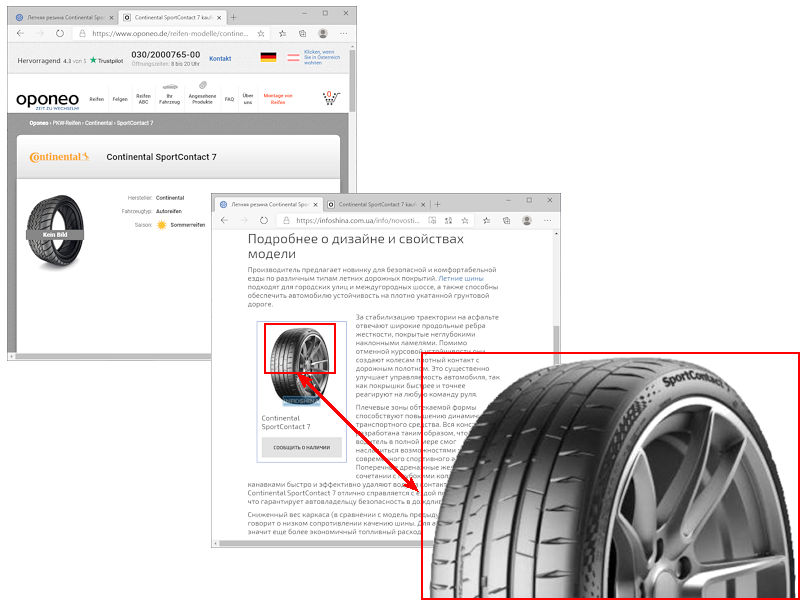Open the shopping cart icon
The width and height of the screenshot is (800, 600).
[332, 97]
